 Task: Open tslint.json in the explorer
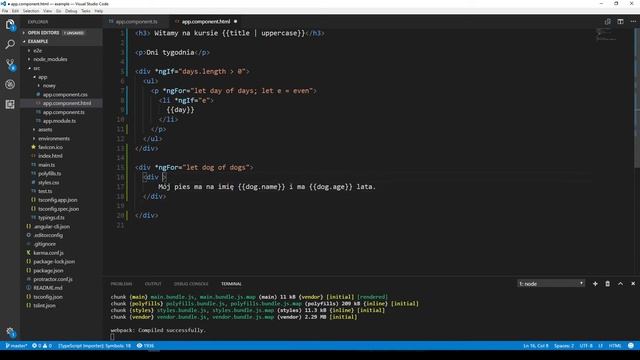pyautogui.click(x=44, y=305)
